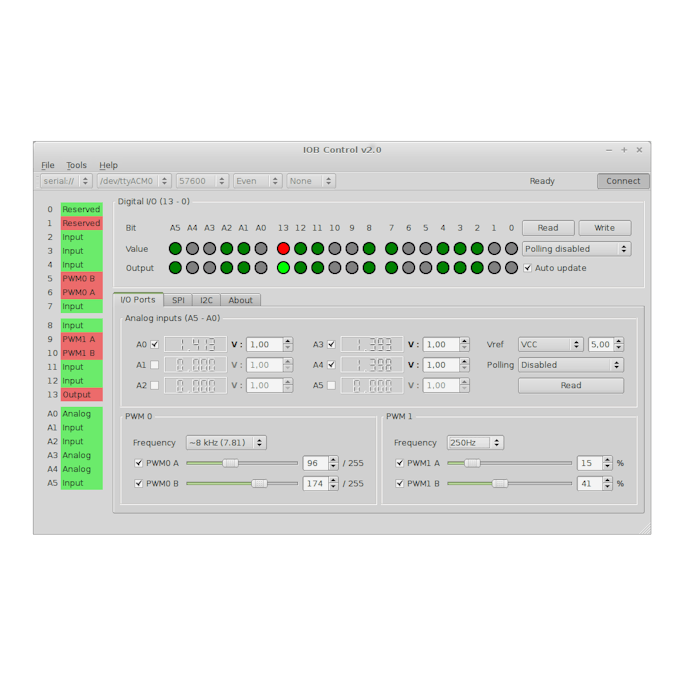This screenshot has height=675, width=675.
Task: Click the PWM0 A value field 96
Action: [x=316, y=463]
